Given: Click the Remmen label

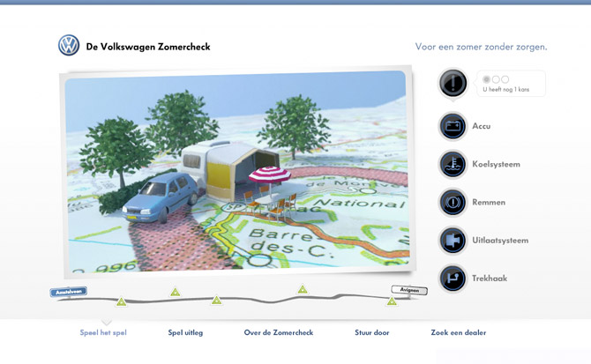Looking at the screenshot, I should [x=489, y=202].
